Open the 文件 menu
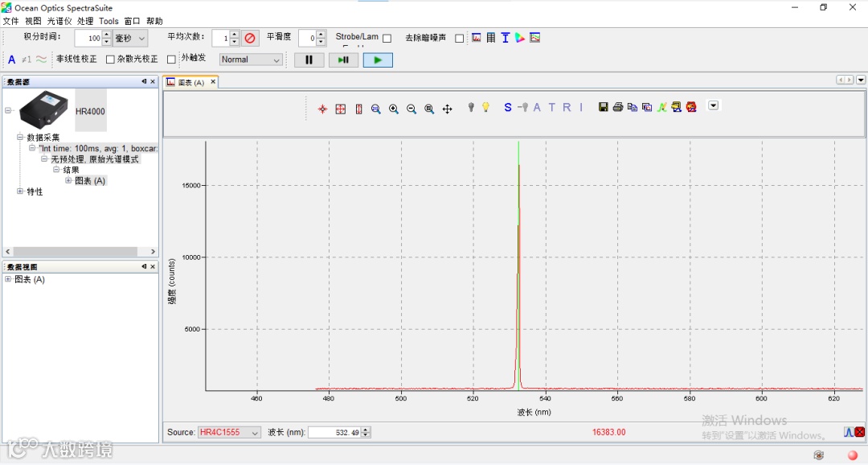The image size is (868, 465). pos(10,21)
